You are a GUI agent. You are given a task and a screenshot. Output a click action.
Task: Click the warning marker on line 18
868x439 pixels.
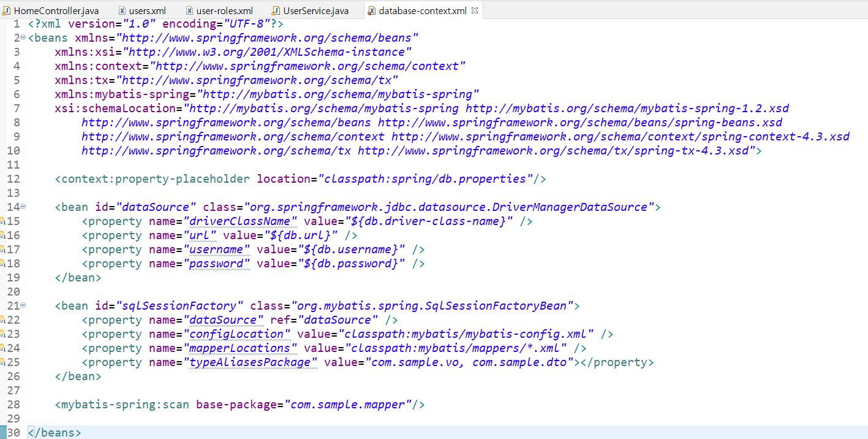coord(2,264)
